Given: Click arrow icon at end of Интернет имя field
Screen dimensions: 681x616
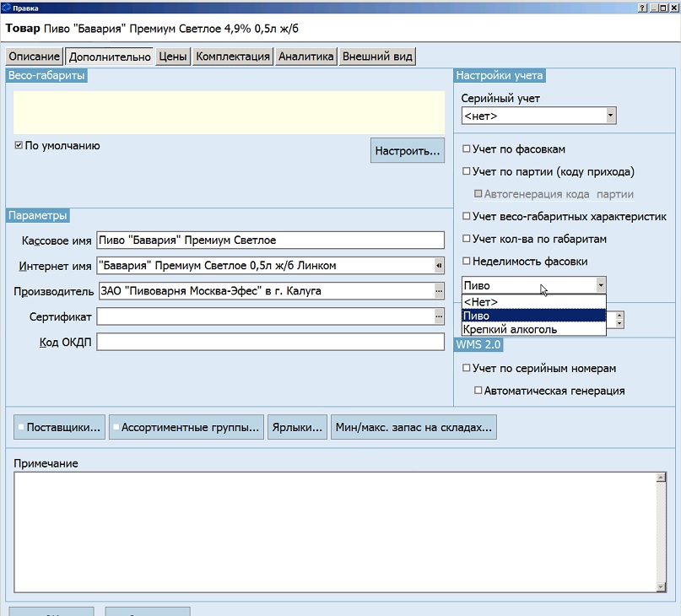Looking at the screenshot, I should 439,266.
